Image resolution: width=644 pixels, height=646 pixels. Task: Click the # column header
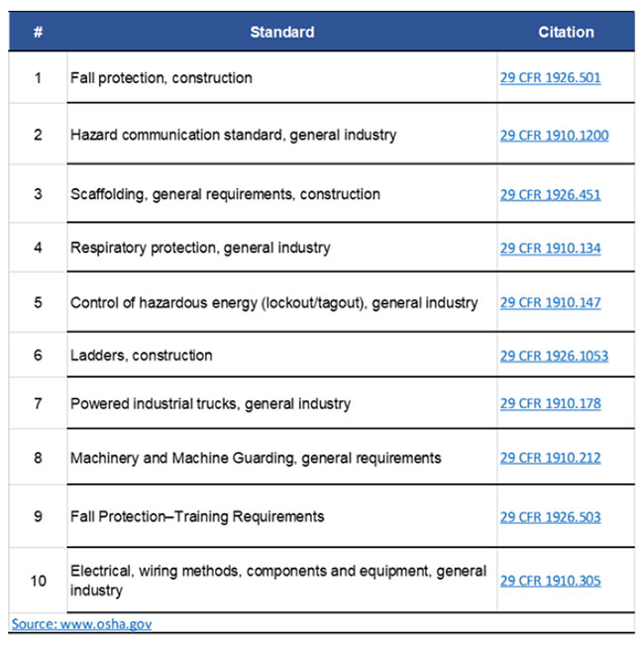pyautogui.click(x=38, y=32)
